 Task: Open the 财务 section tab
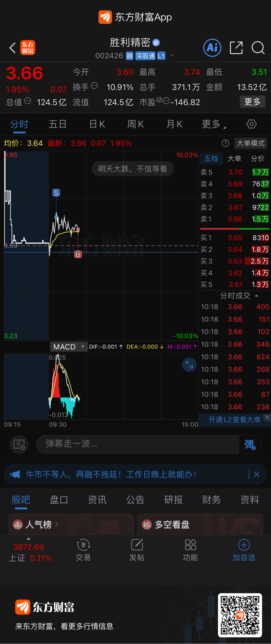point(211,500)
